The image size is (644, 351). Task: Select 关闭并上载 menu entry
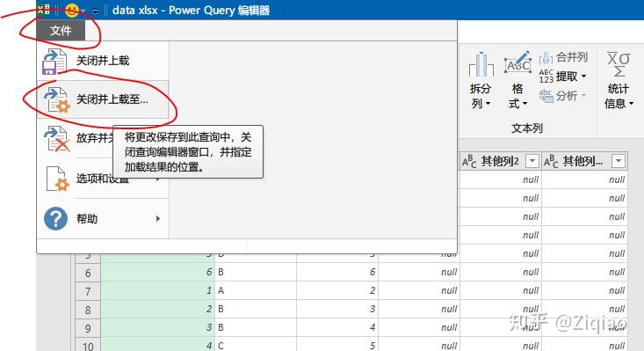[x=103, y=61]
